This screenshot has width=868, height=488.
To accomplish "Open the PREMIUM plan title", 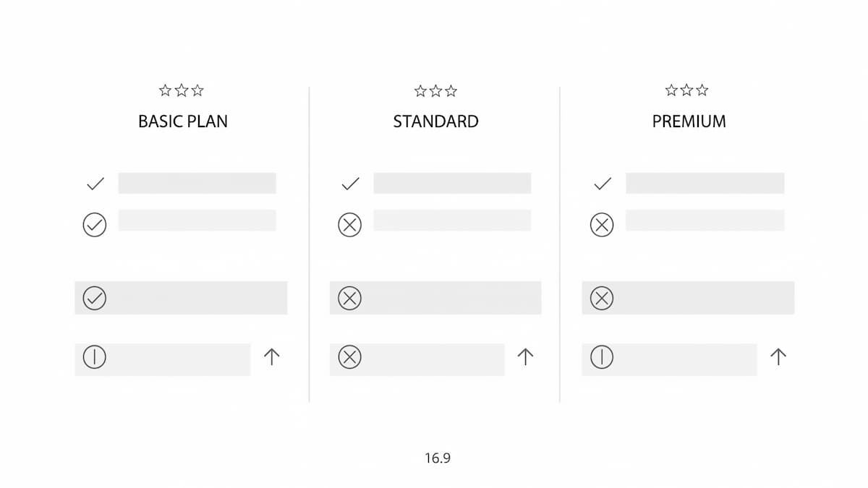I will click(689, 121).
